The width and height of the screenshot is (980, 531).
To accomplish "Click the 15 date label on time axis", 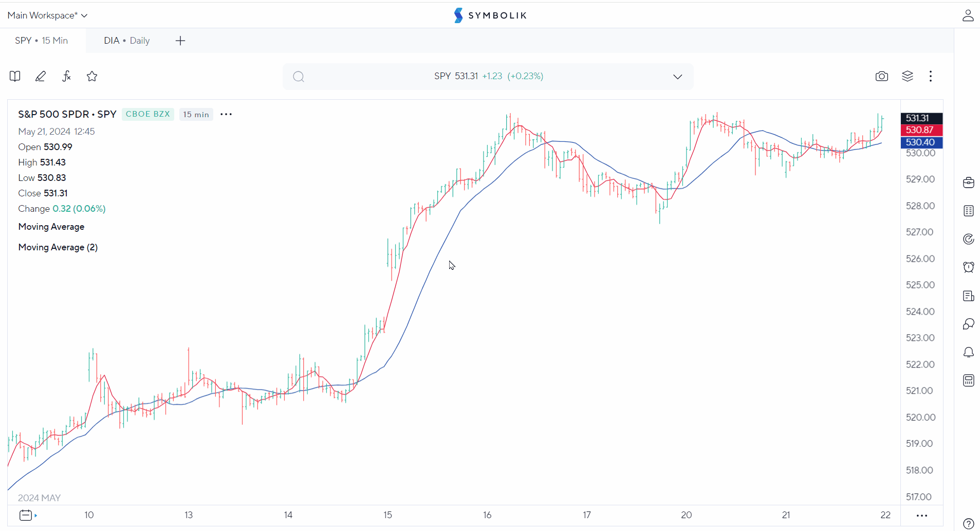I will pos(387,515).
